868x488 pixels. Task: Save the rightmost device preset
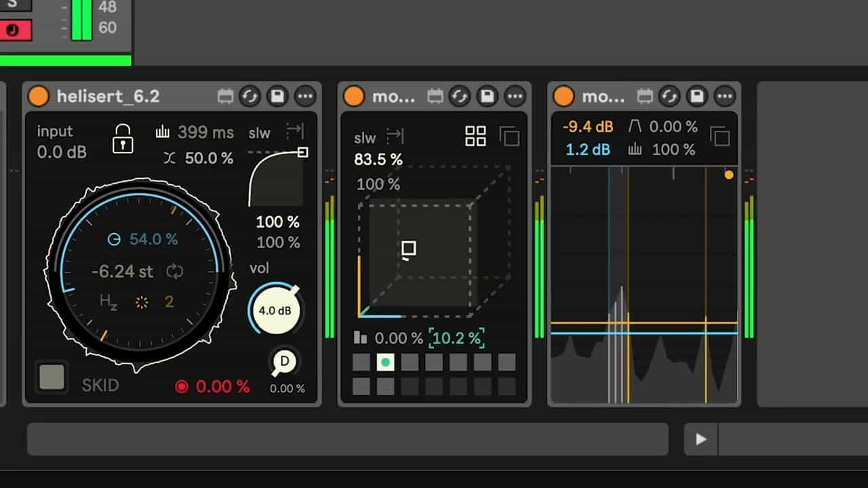click(697, 96)
